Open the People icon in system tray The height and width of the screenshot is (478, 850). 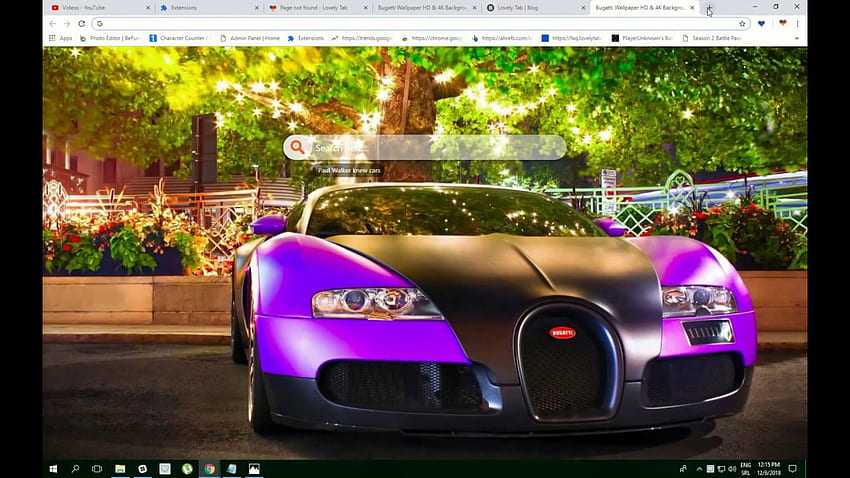pyautogui.click(x=683, y=469)
